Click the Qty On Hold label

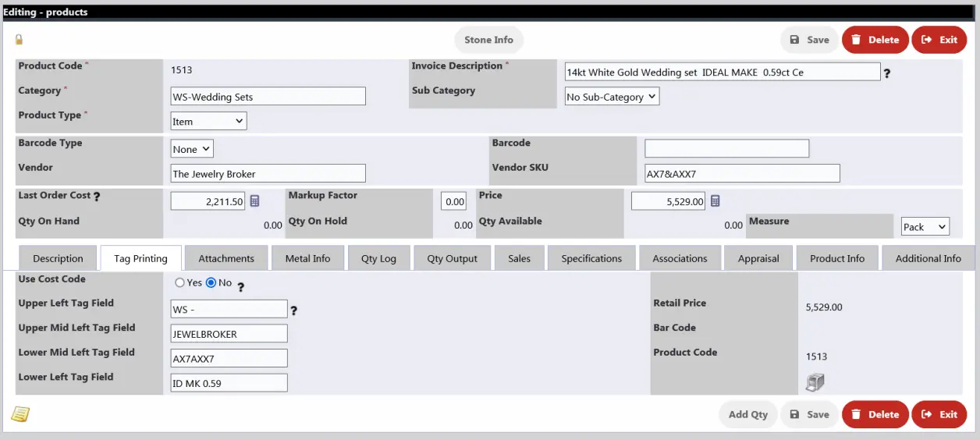(x=318, y=221)
